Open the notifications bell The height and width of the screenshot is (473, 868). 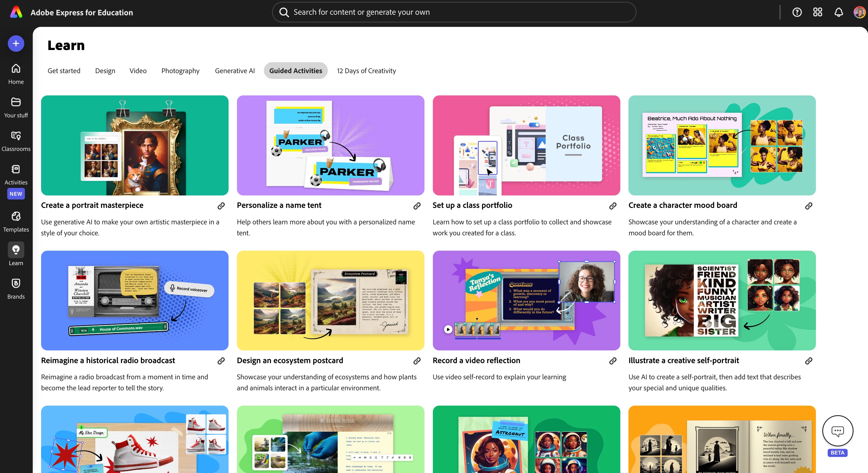[x=838, y=12]
